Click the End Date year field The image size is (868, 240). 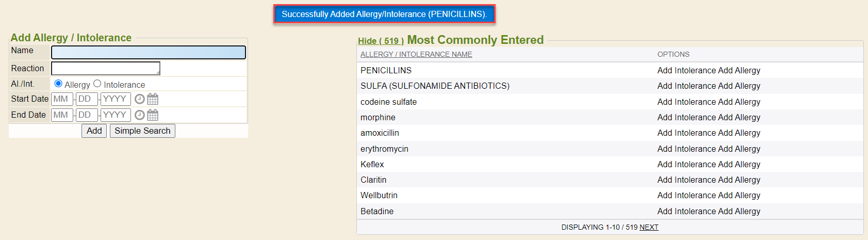tap(116, 115)
